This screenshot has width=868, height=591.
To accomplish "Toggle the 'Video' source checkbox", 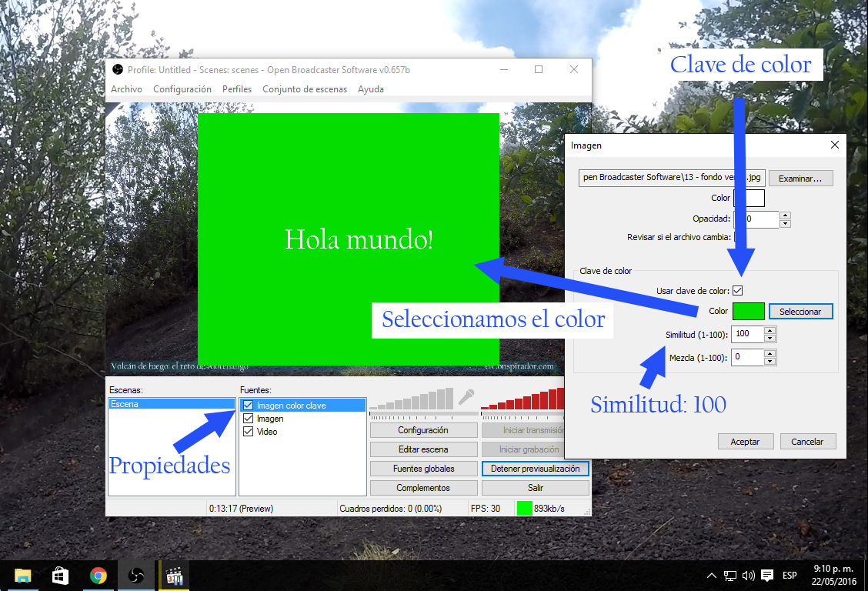I will click(248, 432).
